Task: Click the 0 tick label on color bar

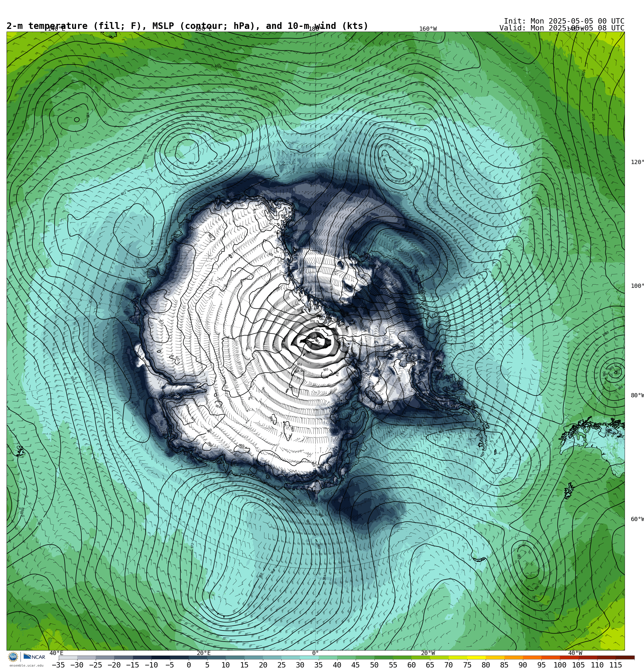Action: pos(189,665)
